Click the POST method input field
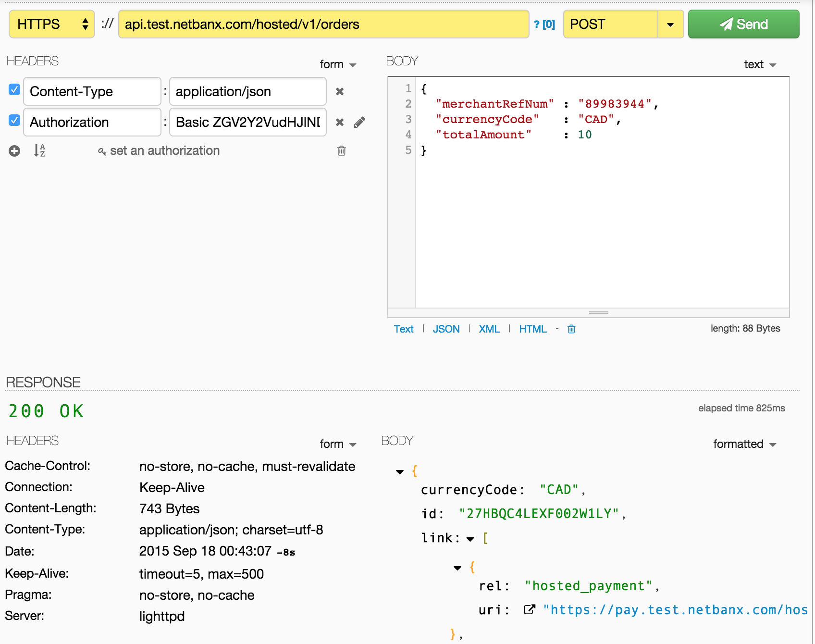Image resolution: width=815 pixels, height=644 pixels. [x=610, y=24]
